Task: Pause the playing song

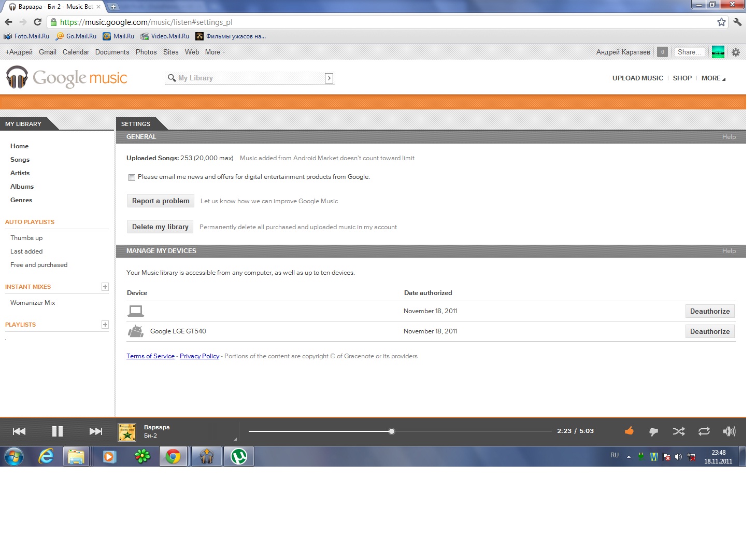Action: [58, 431]
